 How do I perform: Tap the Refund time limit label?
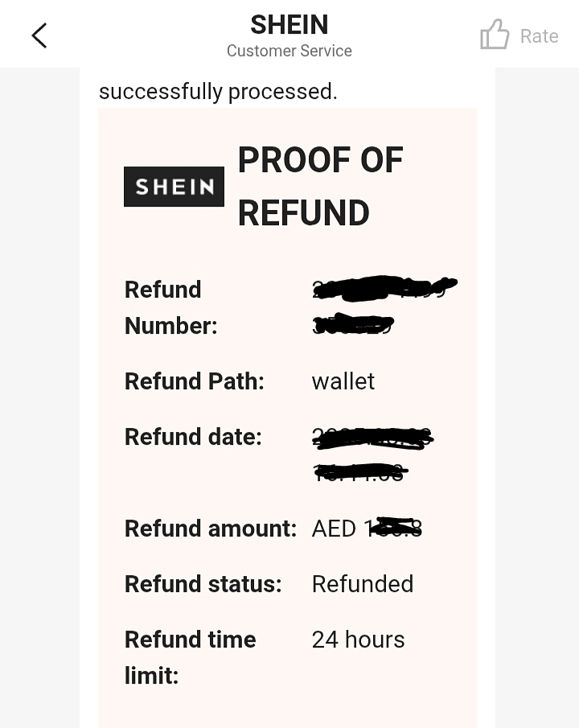click(x=190, y=657)
